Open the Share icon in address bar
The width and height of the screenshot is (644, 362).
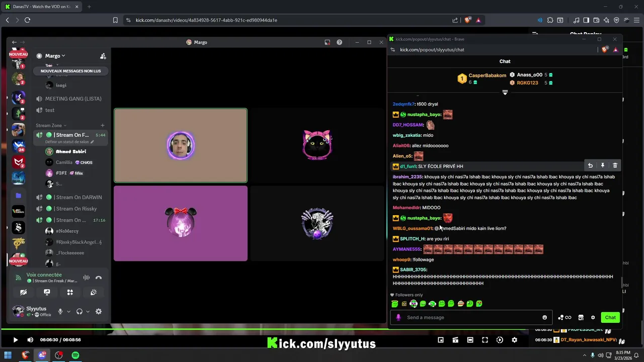pyautogui.click(x=455, y=20)
